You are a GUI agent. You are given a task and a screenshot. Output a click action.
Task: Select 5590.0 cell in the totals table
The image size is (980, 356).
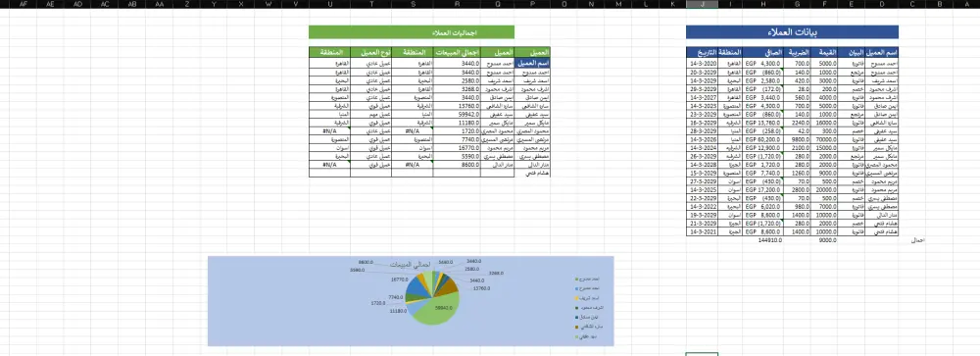pyautogui.click(x=457, y=156)
